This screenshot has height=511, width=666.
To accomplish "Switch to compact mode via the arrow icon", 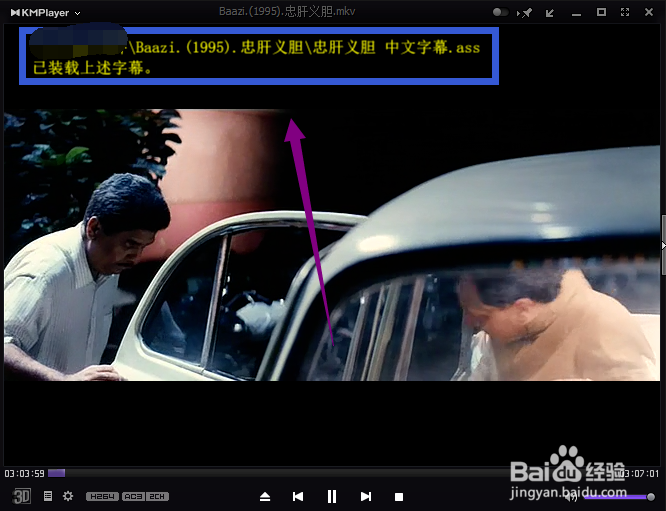I will (550, 13).
